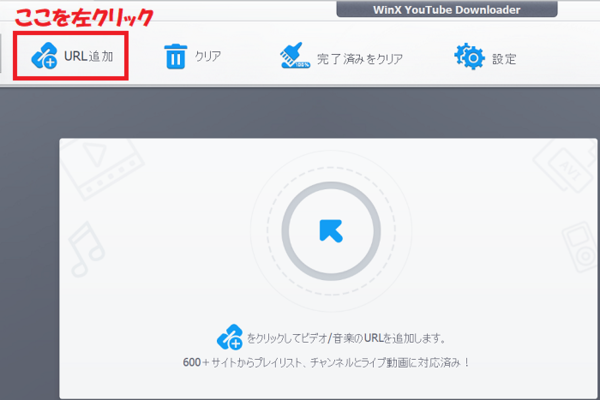
Task: Click the broom clear-completed icon
Action: point(295,56)
